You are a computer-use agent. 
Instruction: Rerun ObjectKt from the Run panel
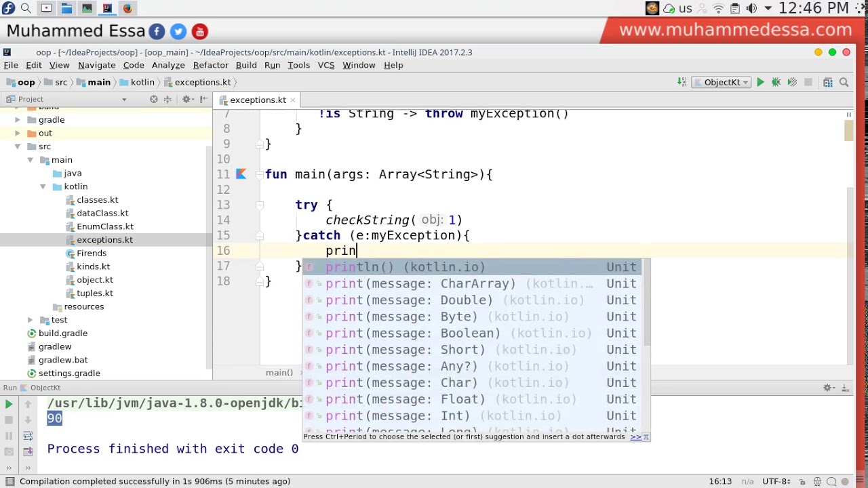(9, 404)
